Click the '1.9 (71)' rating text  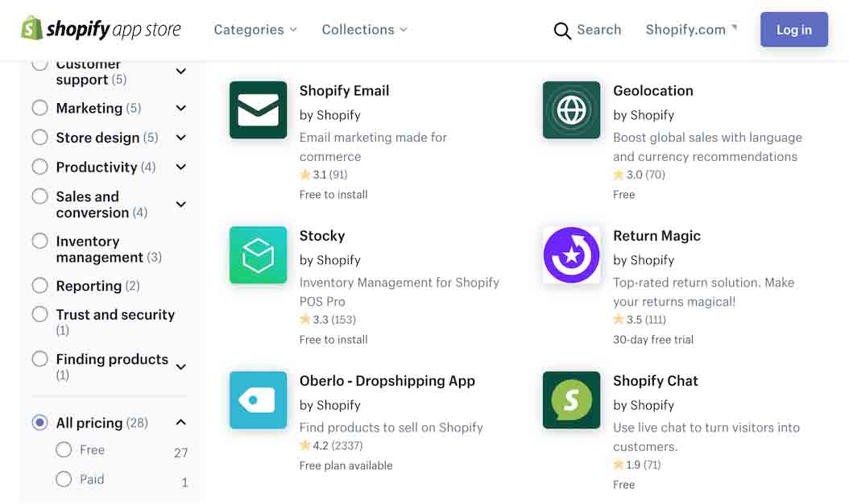click(644, 465)
